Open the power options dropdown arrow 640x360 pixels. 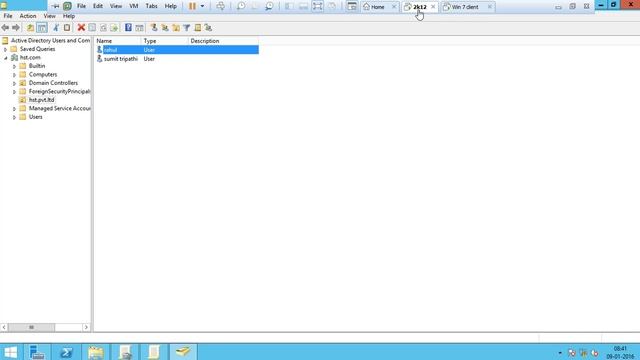202,6
